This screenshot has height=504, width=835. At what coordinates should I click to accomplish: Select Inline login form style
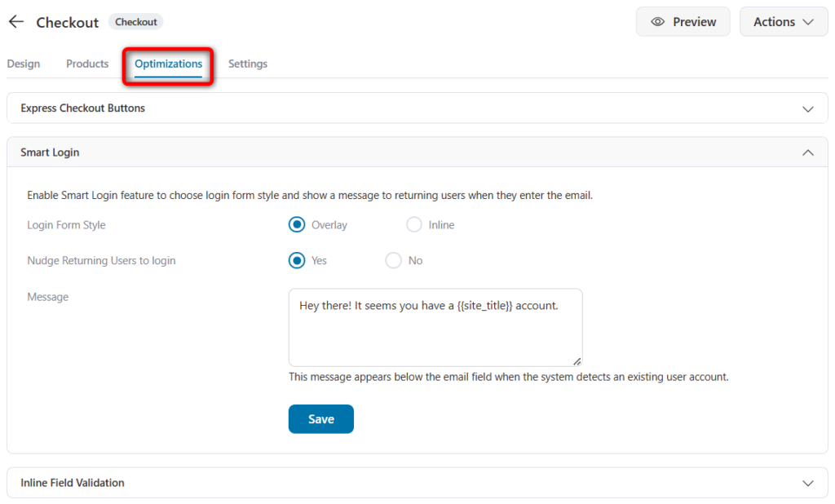[x=413, y=225]
